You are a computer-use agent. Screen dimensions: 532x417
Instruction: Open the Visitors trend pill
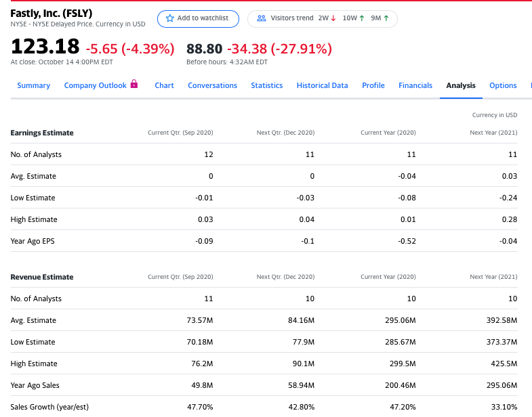tap(323, 19)
